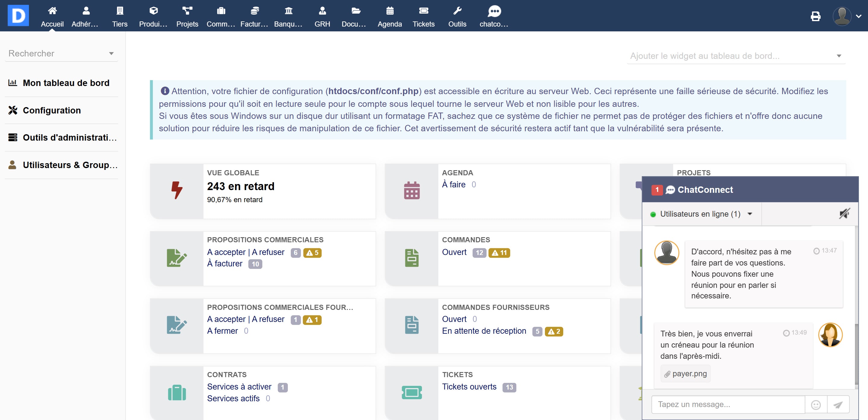Screen dimensions: 868x420
Task: Open the Tickets ouverts link
Action: coord(469,387)
